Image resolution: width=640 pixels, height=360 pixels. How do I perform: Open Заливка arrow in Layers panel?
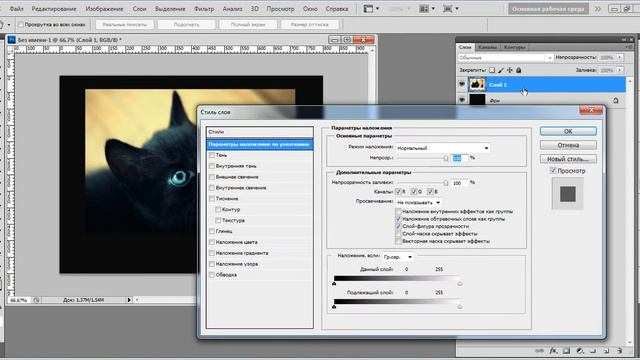point(620,70)
